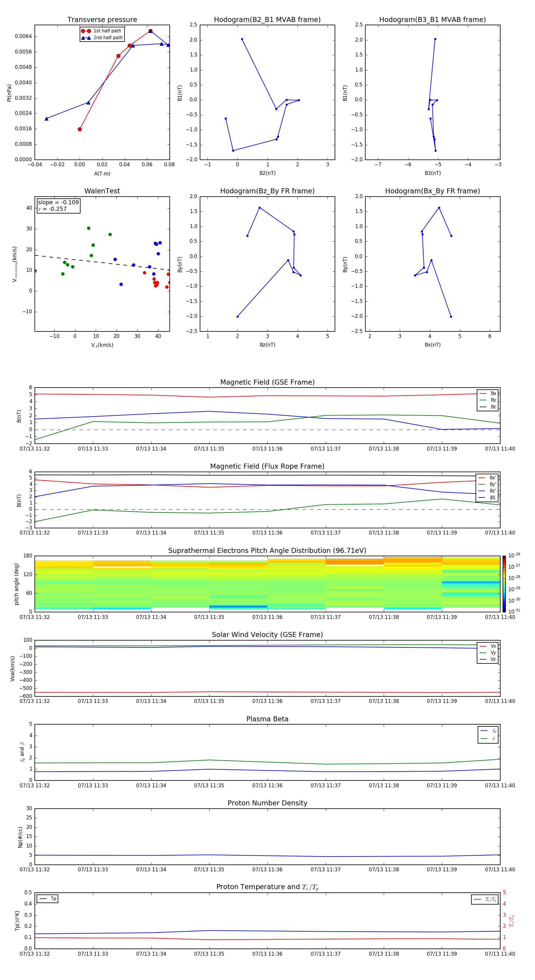Select the '07/13 11:36' tick under Plasma Beta
This screenshot has height=980, width=535.
pyautogui.click(x=267, y=785)
